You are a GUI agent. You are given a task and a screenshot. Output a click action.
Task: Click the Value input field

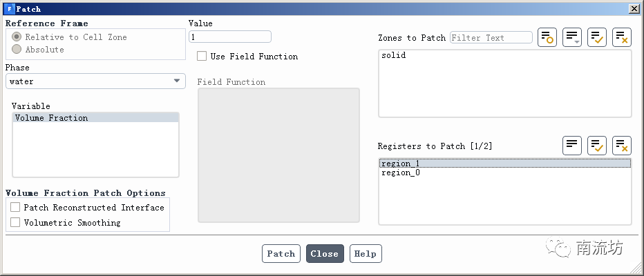click(x=229, y=37)
